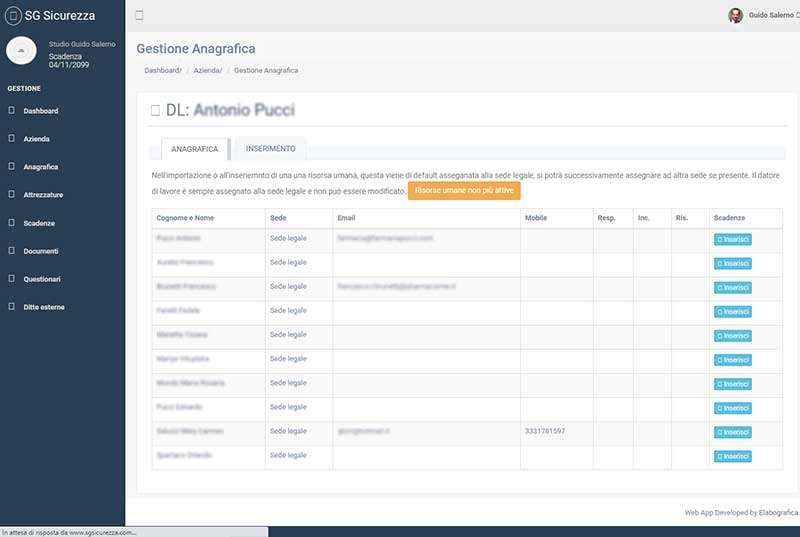
Task: Click the GESTIONE sidebar section heading
Action: pyautogui.click(x=24, y=88)
